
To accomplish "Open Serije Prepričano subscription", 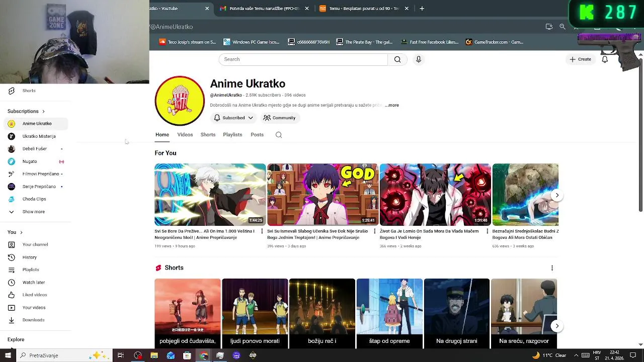I will pyautogui.click(x=35, y=187).
